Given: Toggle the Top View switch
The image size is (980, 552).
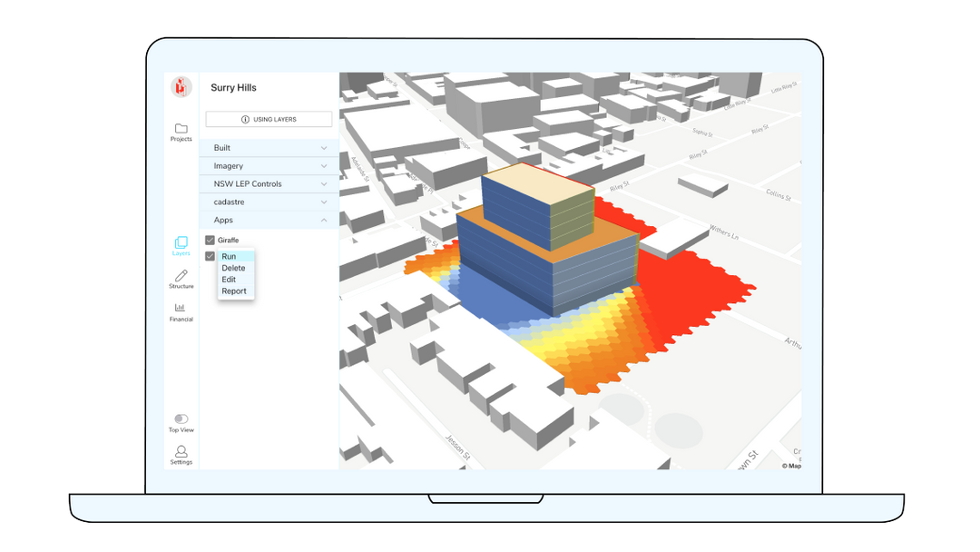Looking at the screenshot, I should pyautogui.click(x=181, y=419).
